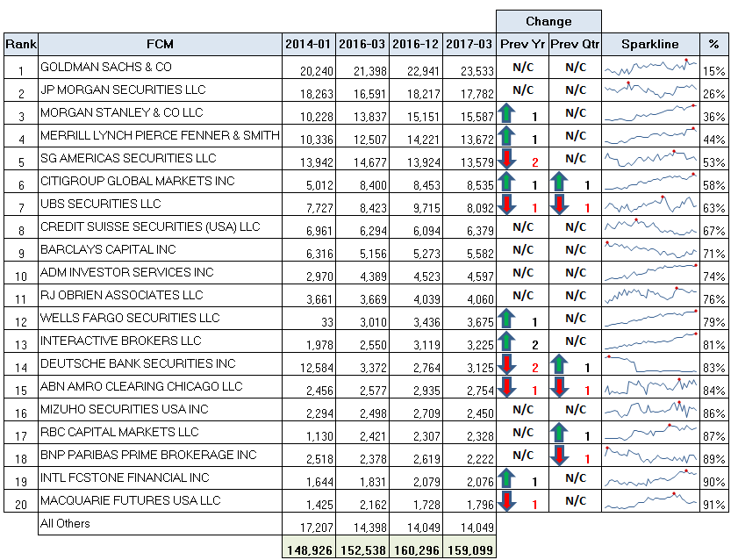Screen dimensions: 731x560
Task: Click the Mizuho Securities sparkline
Action: coord(651,410)
